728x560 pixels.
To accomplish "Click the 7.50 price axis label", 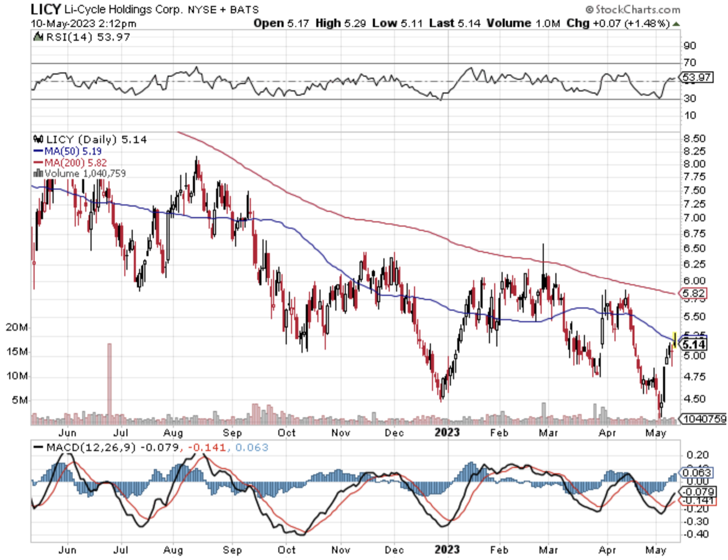I will point(694,190).
